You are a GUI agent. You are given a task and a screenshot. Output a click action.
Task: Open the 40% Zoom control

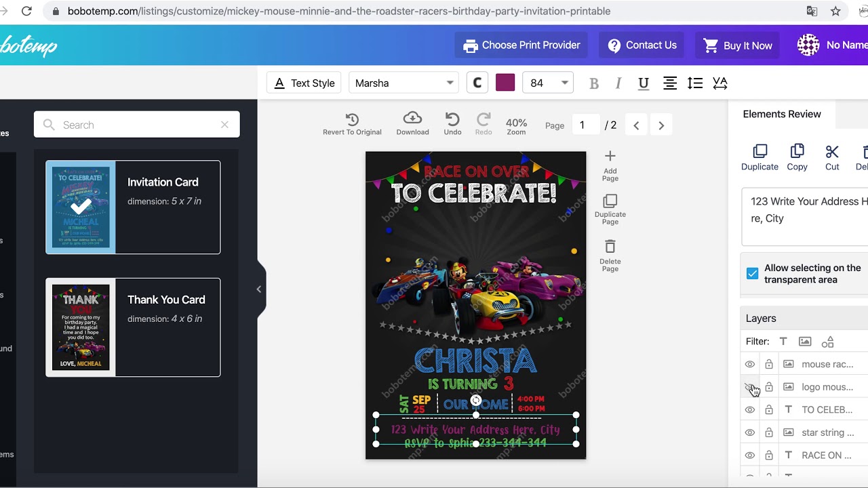pos(516,126)
